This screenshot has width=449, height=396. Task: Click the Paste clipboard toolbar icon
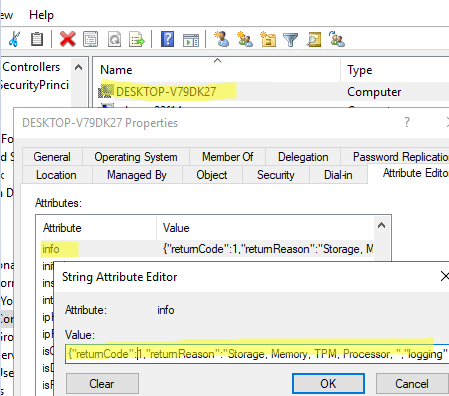tap(37, 39)
